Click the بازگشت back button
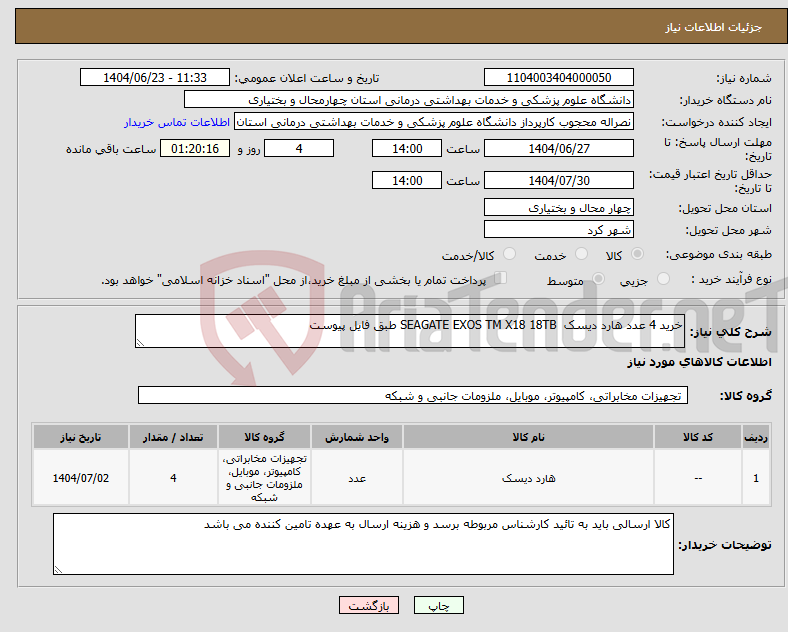Screen dimensions: 788x632 point(369,605)
